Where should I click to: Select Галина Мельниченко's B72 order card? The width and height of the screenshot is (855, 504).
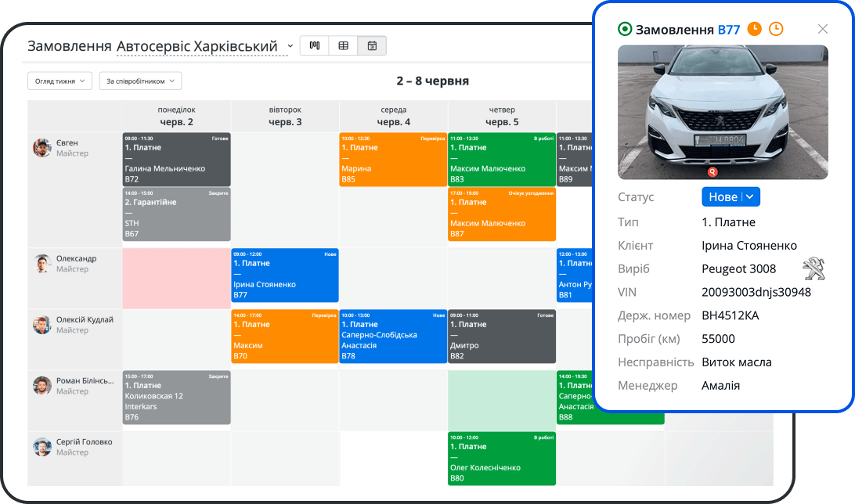tap(176, 159)
